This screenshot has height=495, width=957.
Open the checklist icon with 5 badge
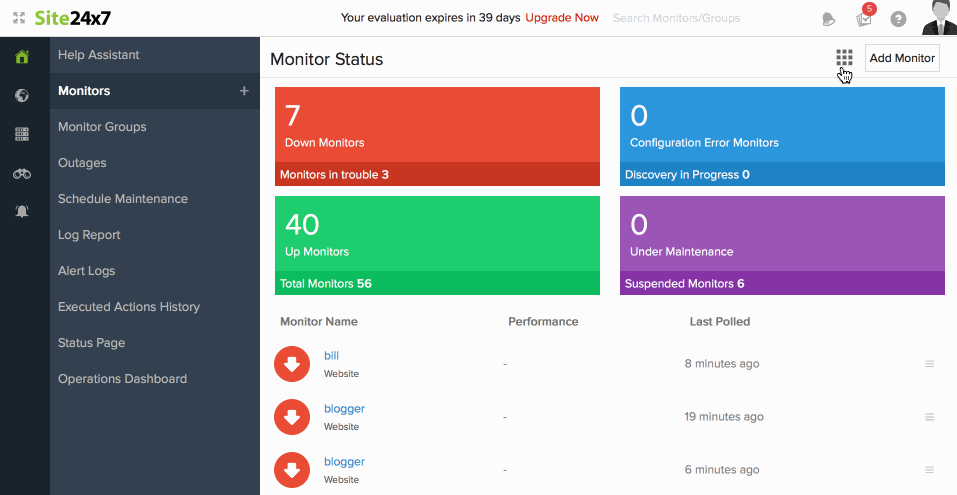[x=863, y=19]
